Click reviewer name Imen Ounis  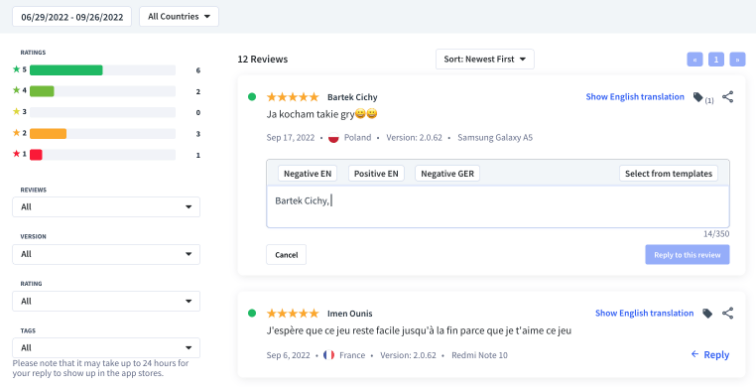coord(350,314)
